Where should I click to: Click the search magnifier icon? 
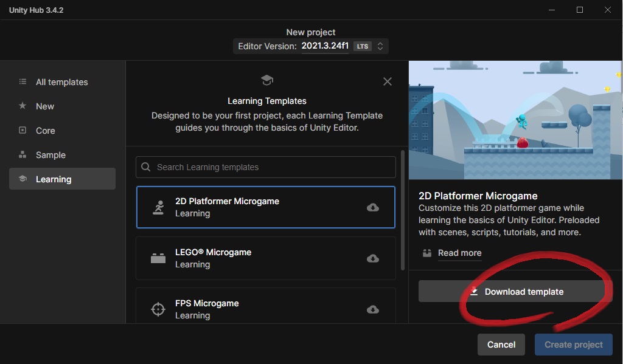click(x=146, y=167)
